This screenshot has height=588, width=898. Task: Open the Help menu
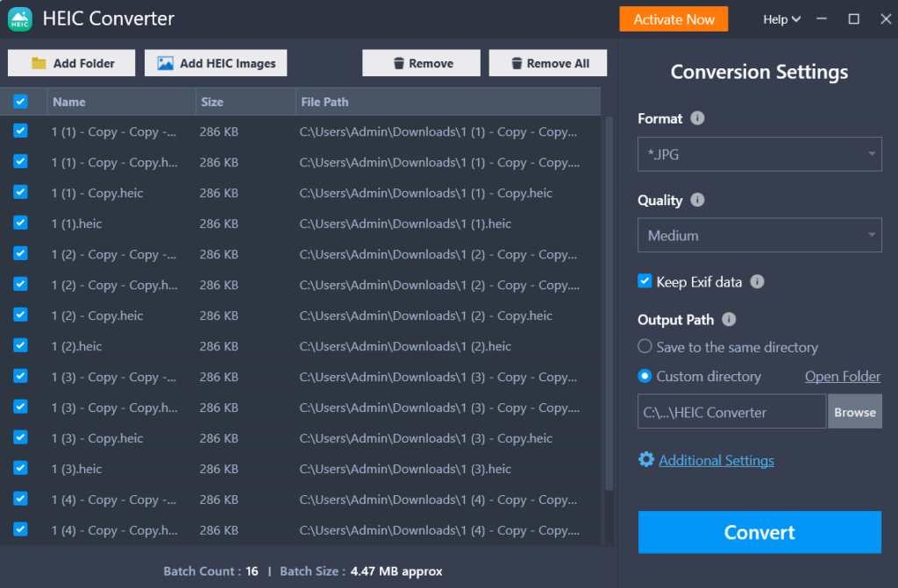[x=781, y=19]
